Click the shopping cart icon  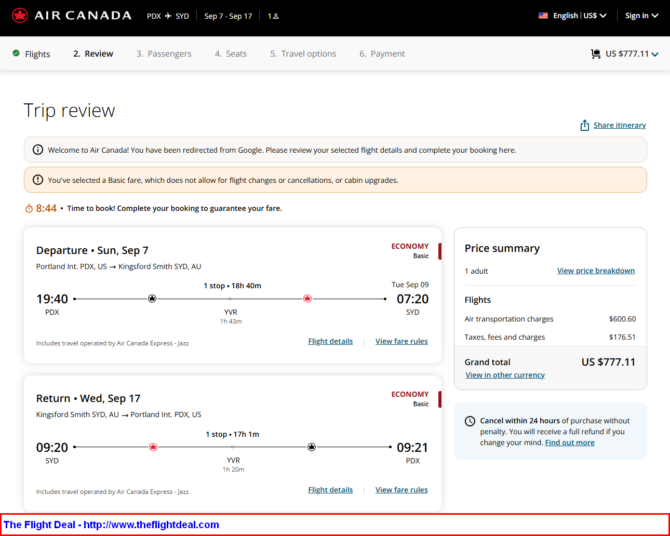tap(595, 54)
